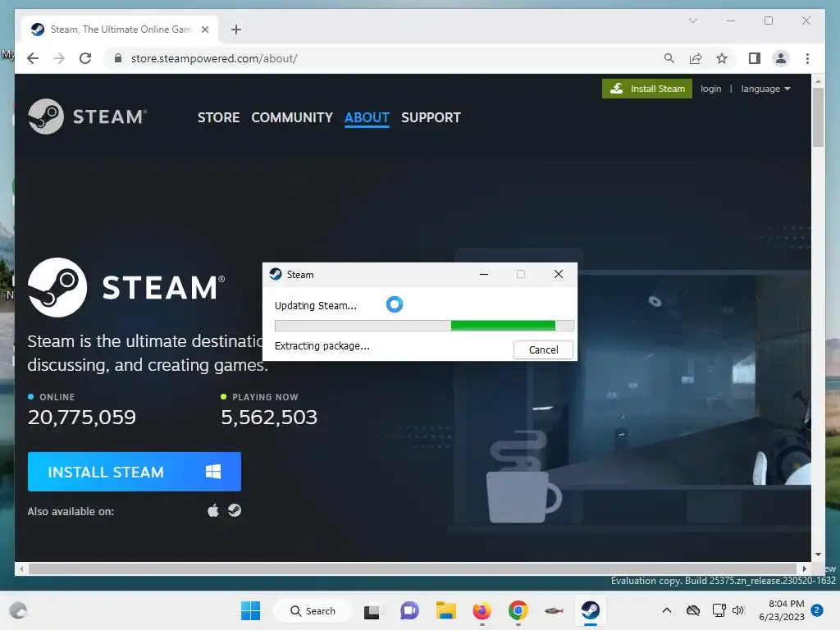Open the login link
840x630 pixels.
(710, 89)
